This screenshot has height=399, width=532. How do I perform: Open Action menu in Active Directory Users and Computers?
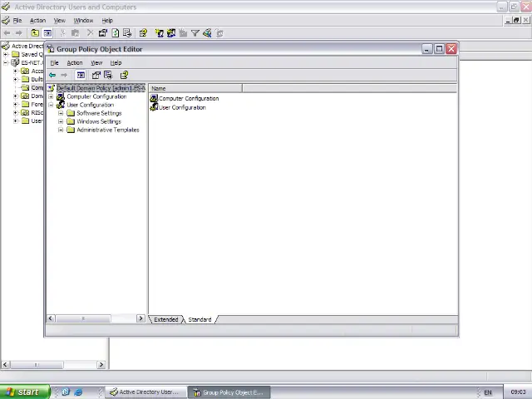tap(37, 21)
